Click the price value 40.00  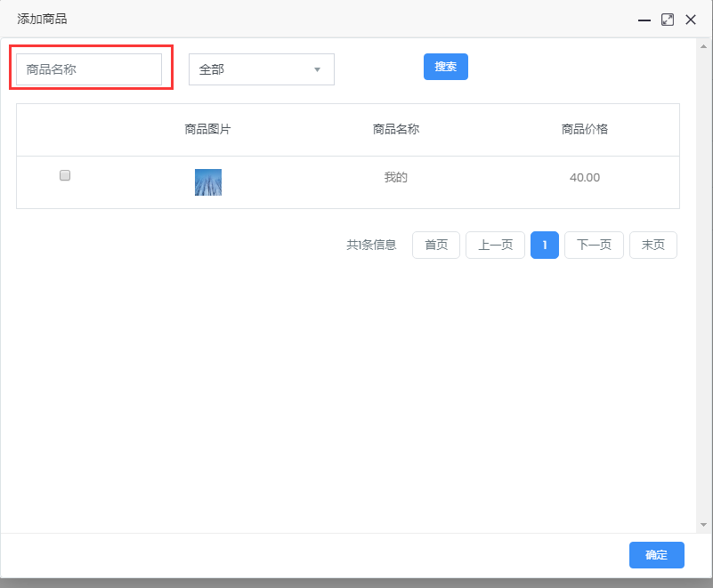(585, 178)
